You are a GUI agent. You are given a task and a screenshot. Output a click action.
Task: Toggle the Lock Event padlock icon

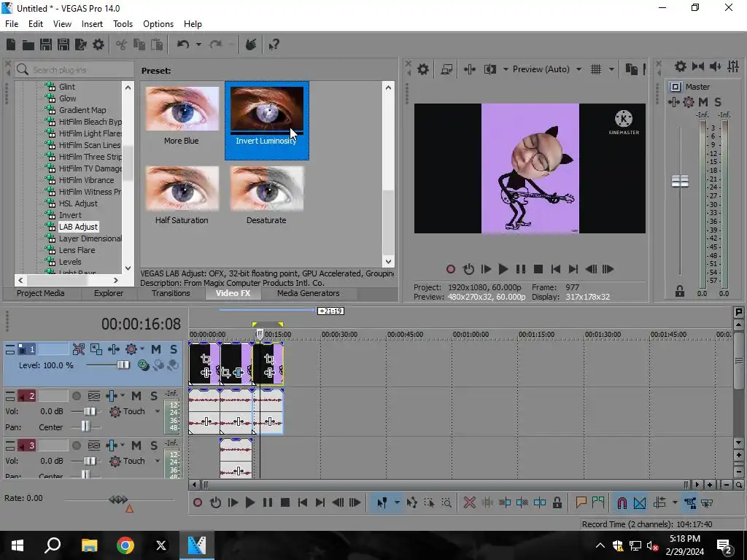pos(557,502)
